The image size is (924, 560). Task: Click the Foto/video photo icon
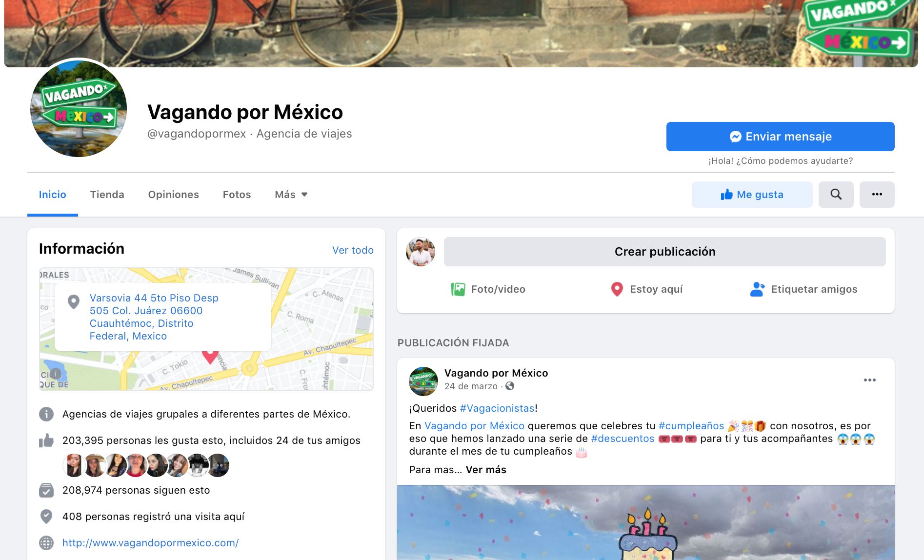pos(458,289)
